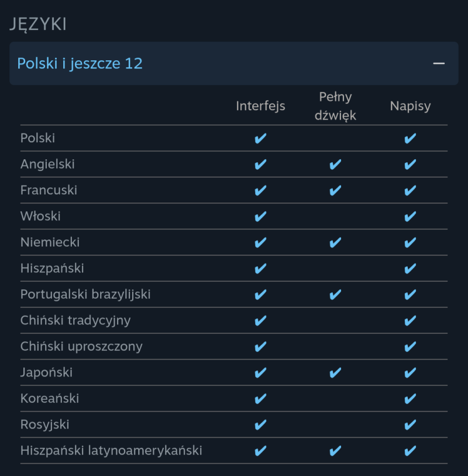Select the Hiszpański language row label
This screenshot has height=476, width=468.
52,268
